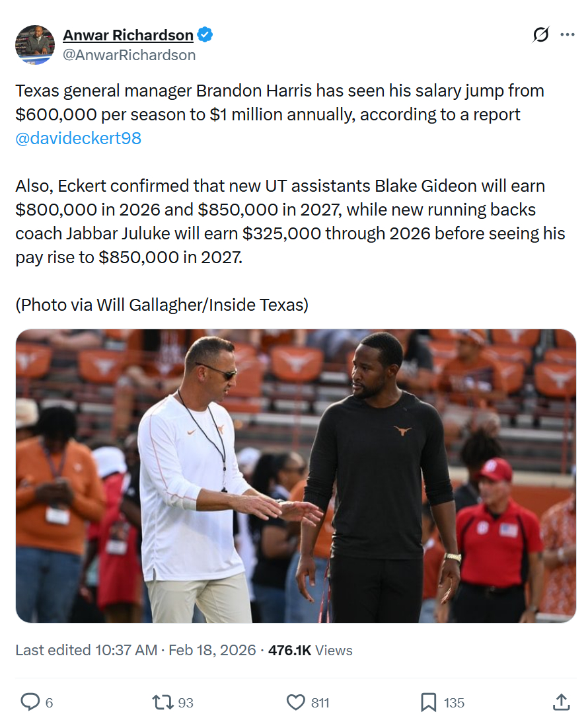Image resolution: width=588 pixels, height=724 pixels.
Task: Click the Anwar Richardson display name
Action: pyautogui.click(x=128, y=35)
